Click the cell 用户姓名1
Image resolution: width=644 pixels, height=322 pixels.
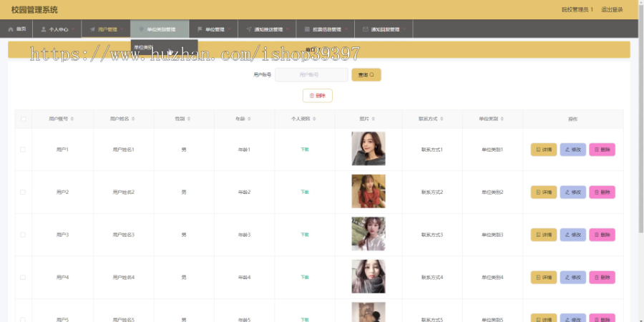[124, 150]
